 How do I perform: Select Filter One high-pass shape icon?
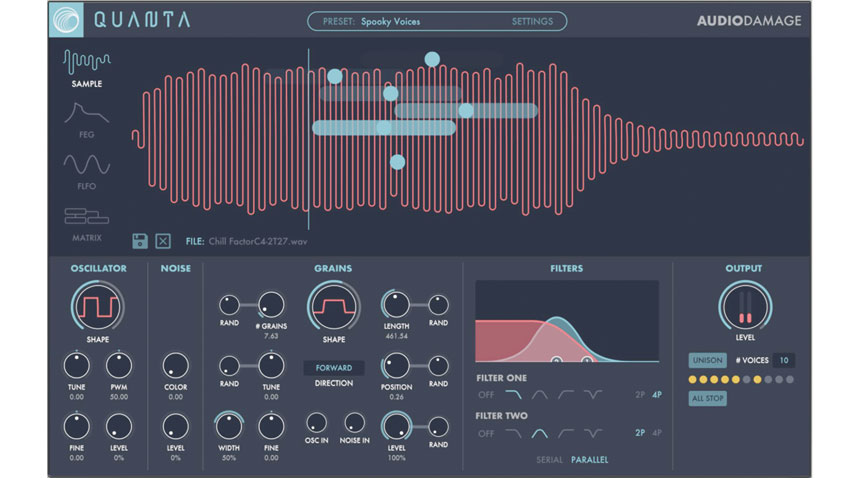(566, 395)
